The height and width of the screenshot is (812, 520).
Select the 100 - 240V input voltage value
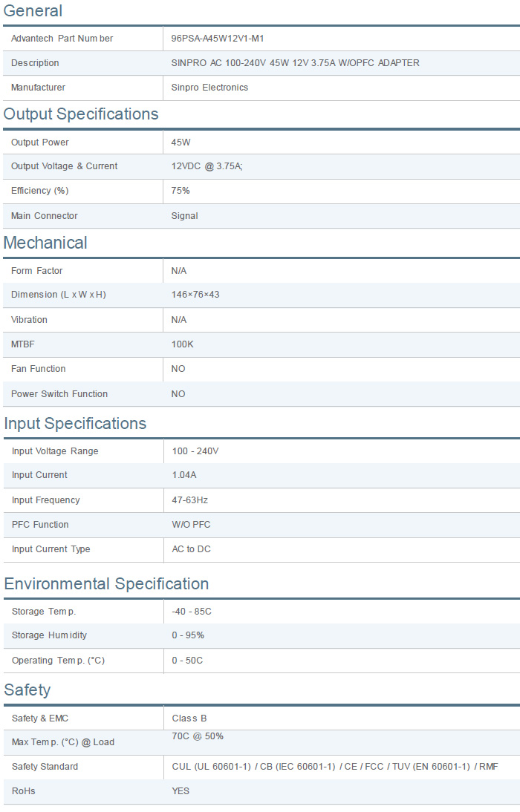pyautogui.click(x=195, y=451)
